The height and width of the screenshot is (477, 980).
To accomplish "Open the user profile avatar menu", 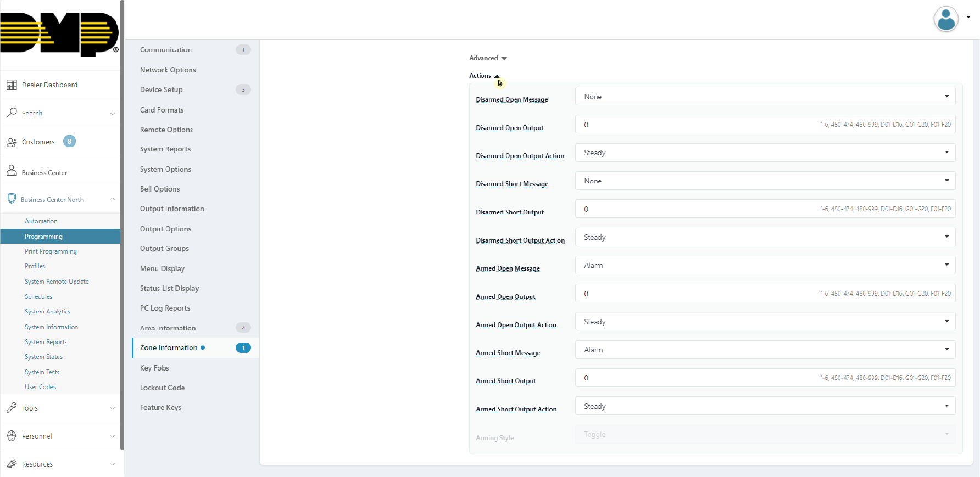I will [x=946, y=19].
